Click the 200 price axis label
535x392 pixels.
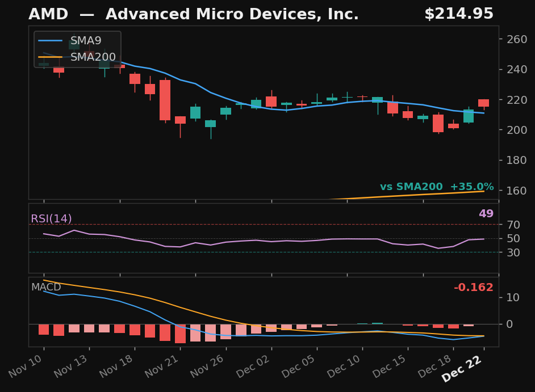[x=517, y=130]
